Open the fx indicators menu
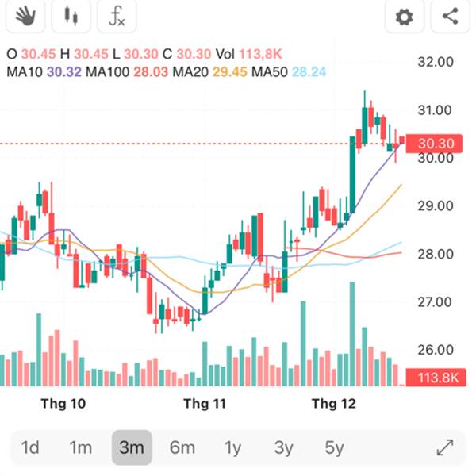476x476 pixels. pyautogui.click(x=117, y=16)
